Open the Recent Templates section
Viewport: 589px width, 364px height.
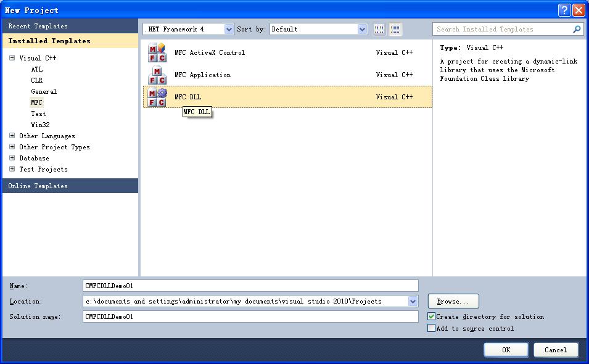[70, 26]
